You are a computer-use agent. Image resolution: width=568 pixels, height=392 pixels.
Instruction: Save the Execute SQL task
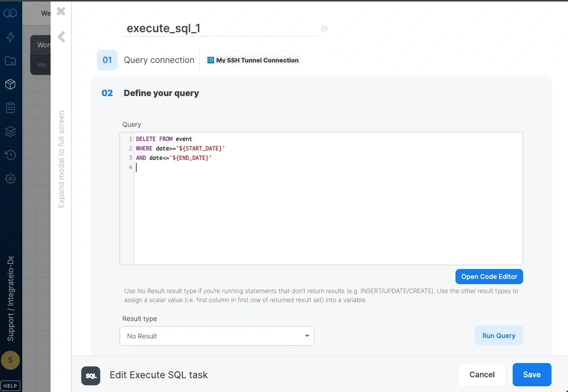click(532, 374)
